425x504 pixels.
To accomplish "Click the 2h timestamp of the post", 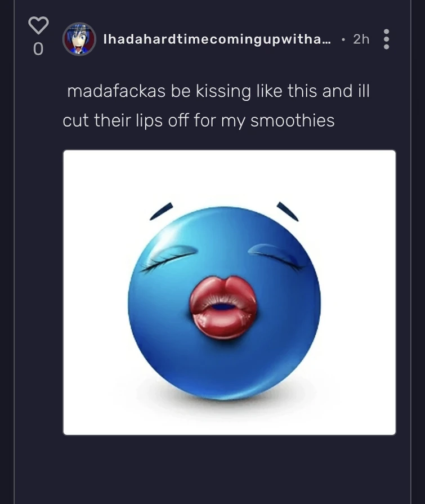I will (x=361, y=39).
